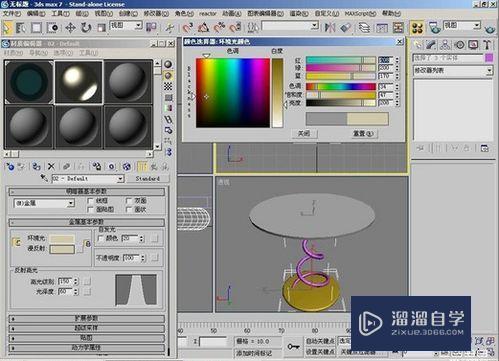This screenshot has height=361, width=499.
Task: Expand the 扩展参数 rollout
Action: point(87,318)
